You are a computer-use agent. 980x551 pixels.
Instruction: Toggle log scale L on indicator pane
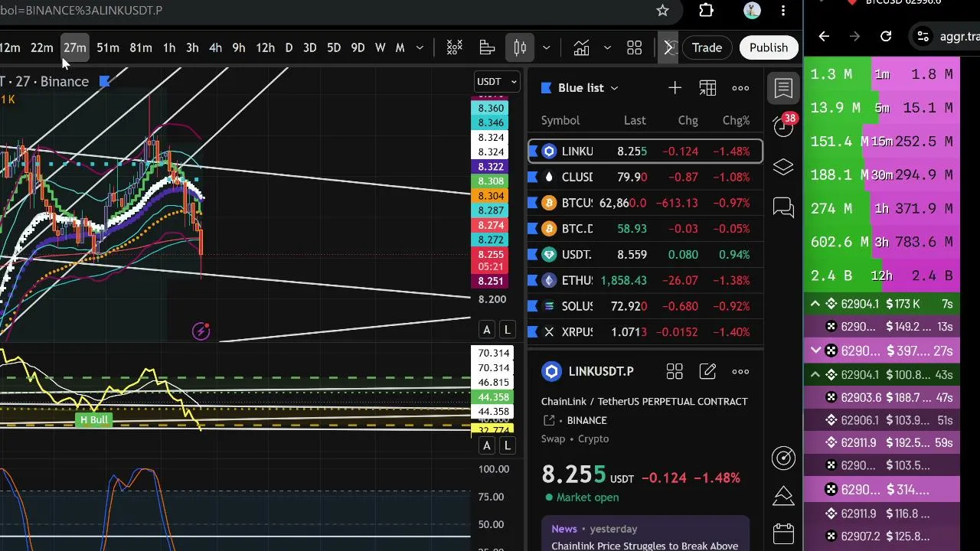pos(507,445)
